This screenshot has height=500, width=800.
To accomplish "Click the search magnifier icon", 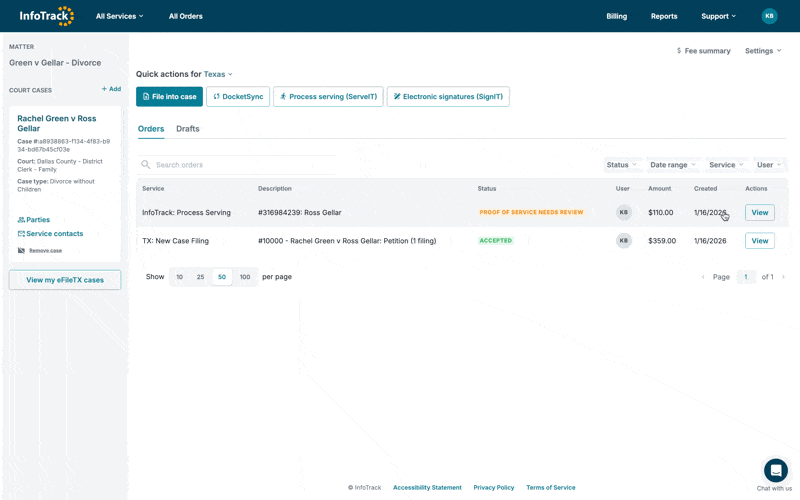I will tap(146, 165).
